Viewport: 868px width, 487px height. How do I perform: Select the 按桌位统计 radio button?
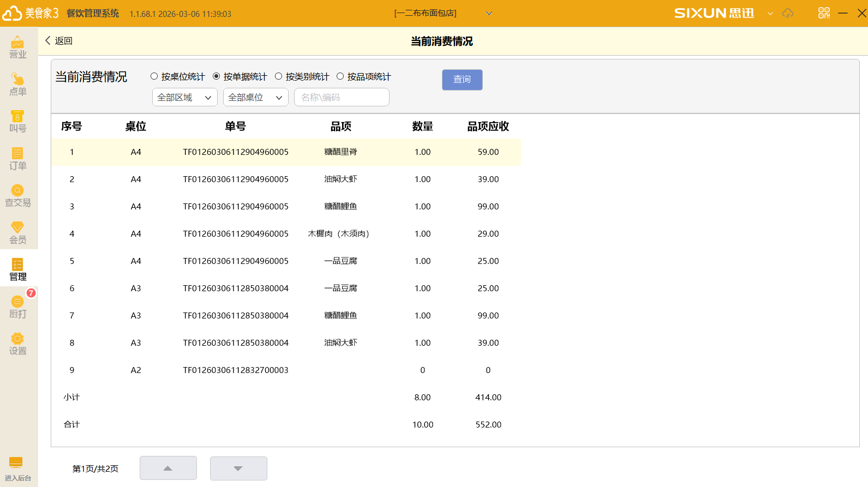coord(154,76)
